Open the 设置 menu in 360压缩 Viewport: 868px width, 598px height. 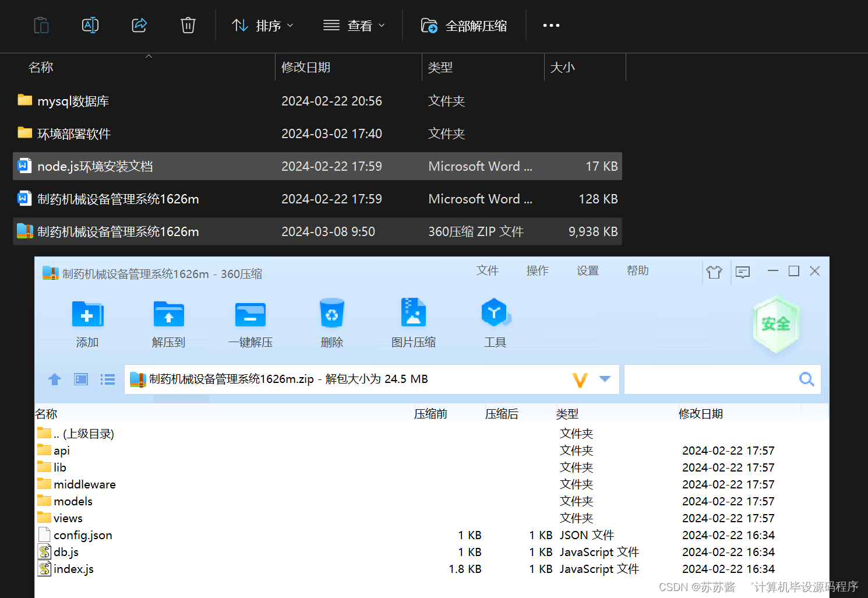(587, 270)
